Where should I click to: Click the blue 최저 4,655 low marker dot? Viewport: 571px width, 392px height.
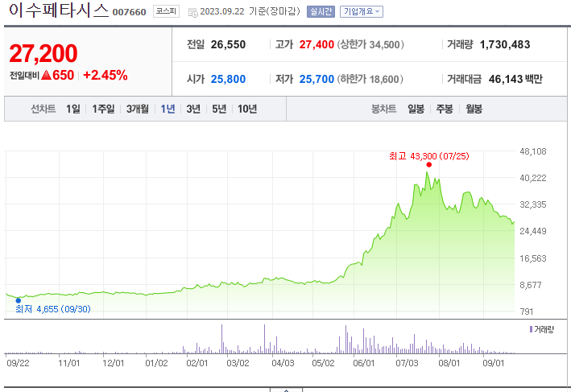(x=19, y=301)
